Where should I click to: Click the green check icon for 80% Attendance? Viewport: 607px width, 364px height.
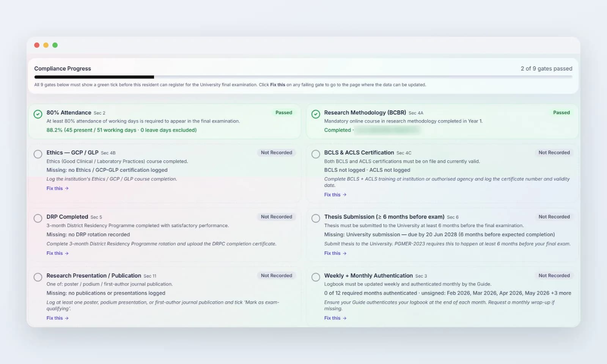pyautogui.click(x=38, y=114)
